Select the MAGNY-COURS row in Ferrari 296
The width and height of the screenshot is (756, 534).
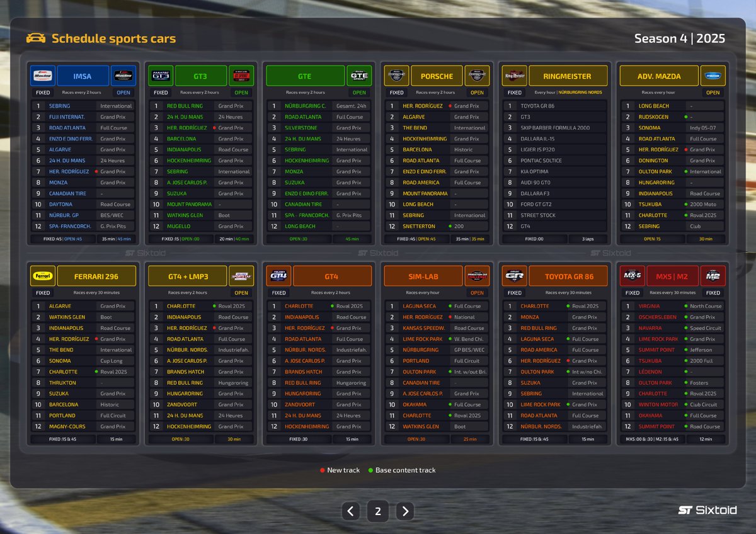point(83,426)
